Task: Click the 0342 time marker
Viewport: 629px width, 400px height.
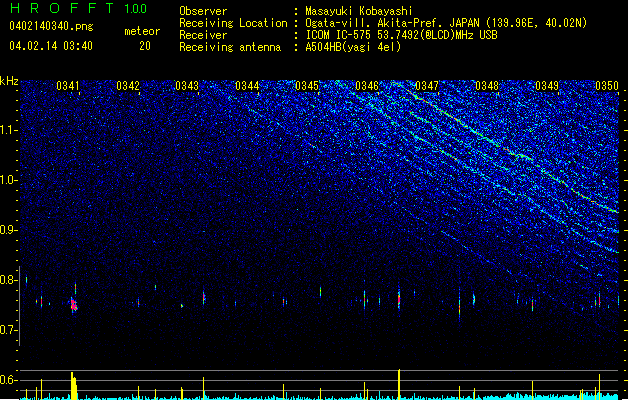Action: pos(128,86)
